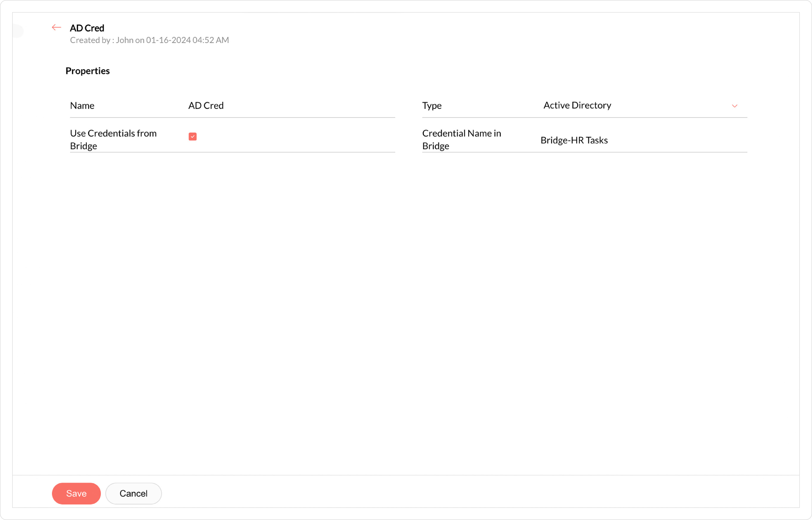Select the AD Cred page title

[87, 28]
